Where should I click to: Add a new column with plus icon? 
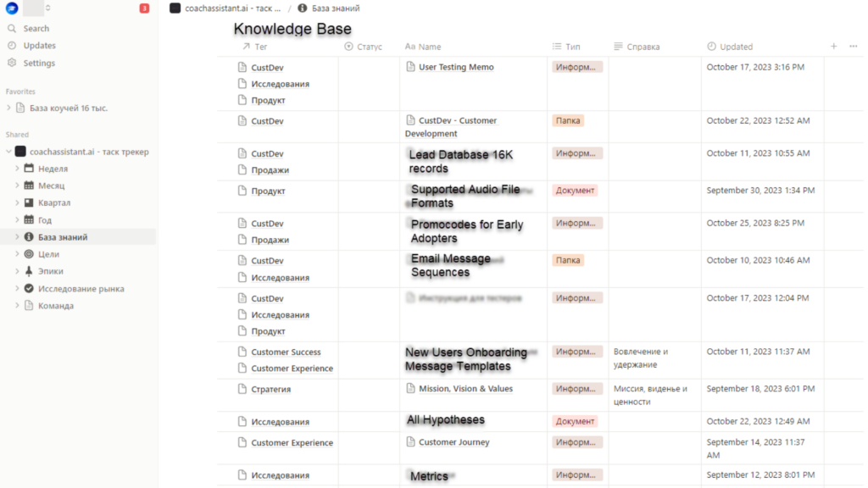[x=834, y=47]
